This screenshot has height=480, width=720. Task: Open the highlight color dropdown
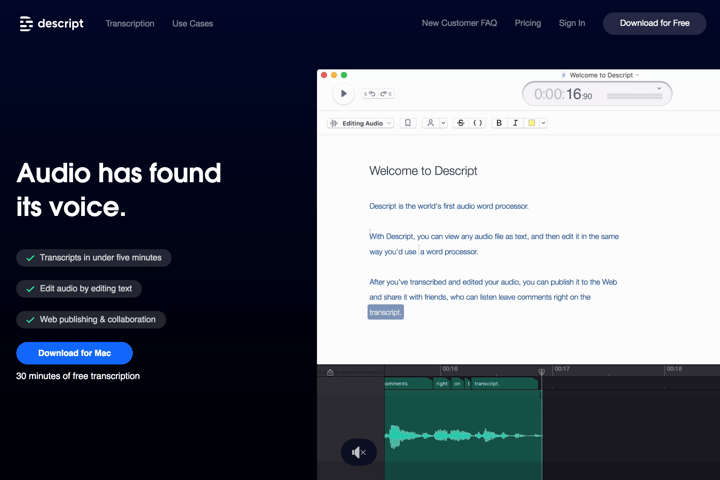coord(544,123)
